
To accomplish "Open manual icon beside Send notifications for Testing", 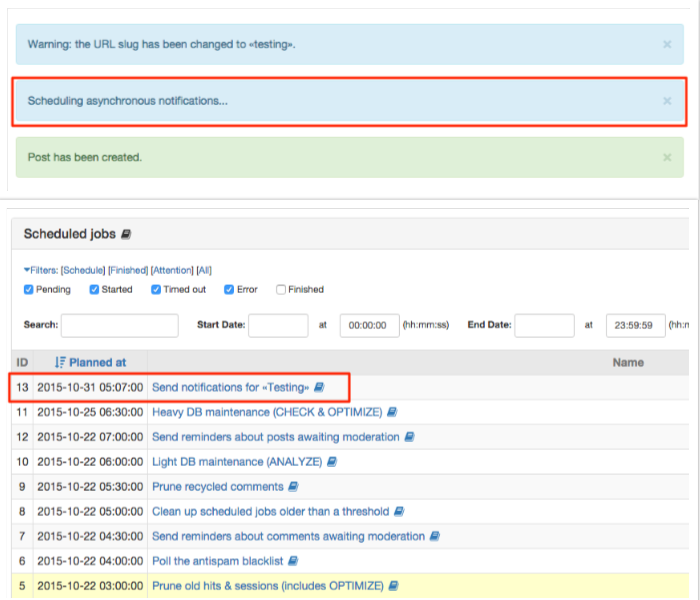I will click(x=319, y=387).
